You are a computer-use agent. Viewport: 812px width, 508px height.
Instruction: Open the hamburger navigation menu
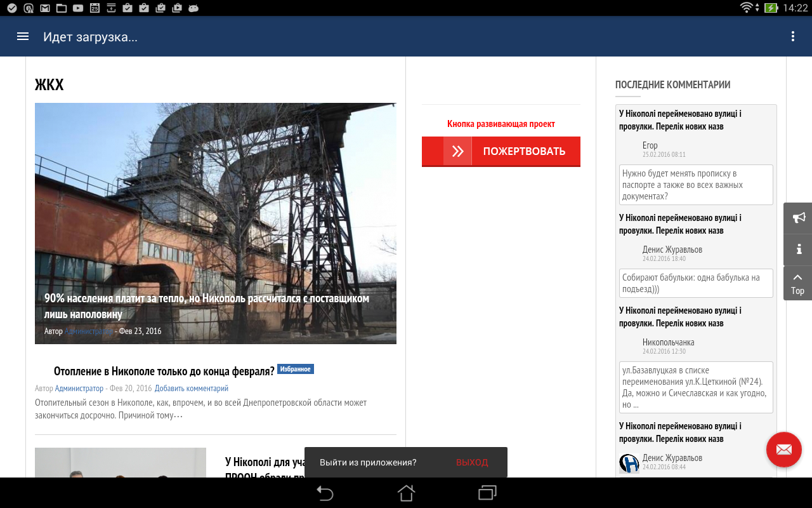pos(23,36)
